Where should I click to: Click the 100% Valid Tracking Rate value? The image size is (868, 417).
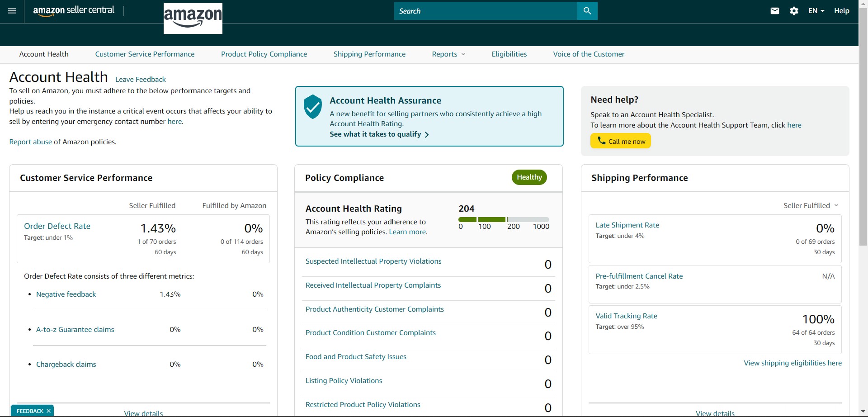(x=818, y=319)
